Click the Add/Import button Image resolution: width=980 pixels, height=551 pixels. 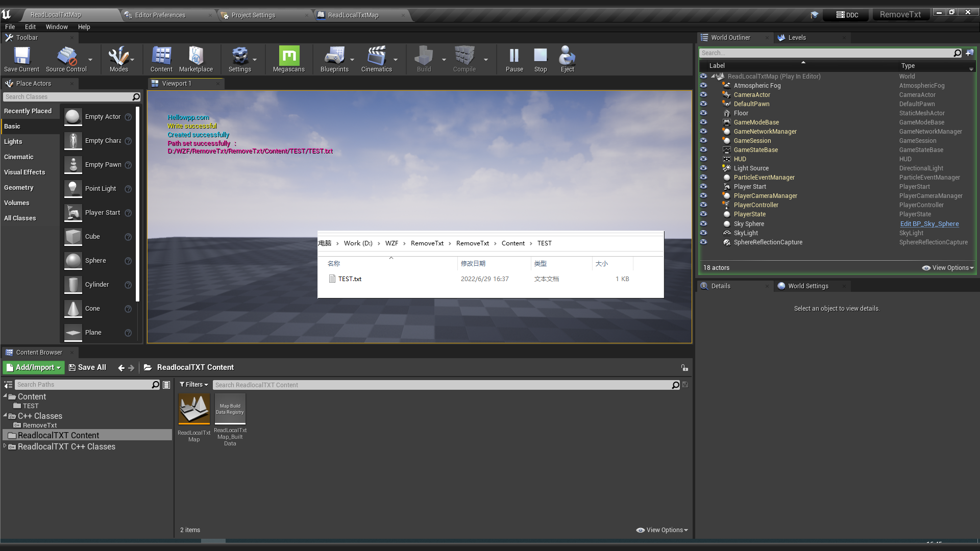click(34, 367)
